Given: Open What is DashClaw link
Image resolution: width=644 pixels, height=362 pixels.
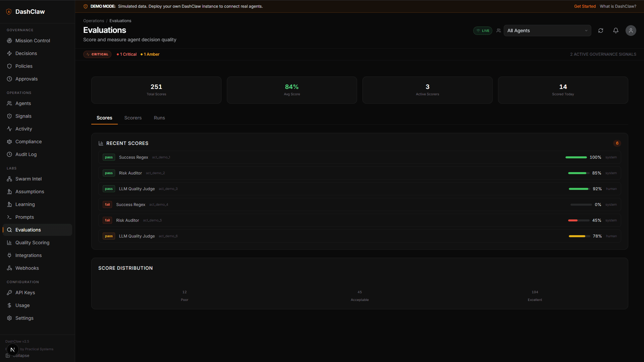Looking at the screenshot, I should (x=618, y=6).
